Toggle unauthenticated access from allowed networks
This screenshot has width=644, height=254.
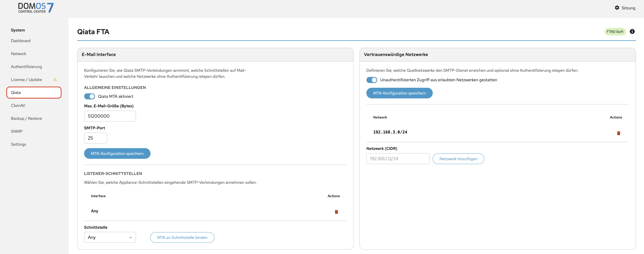[372, 80]
